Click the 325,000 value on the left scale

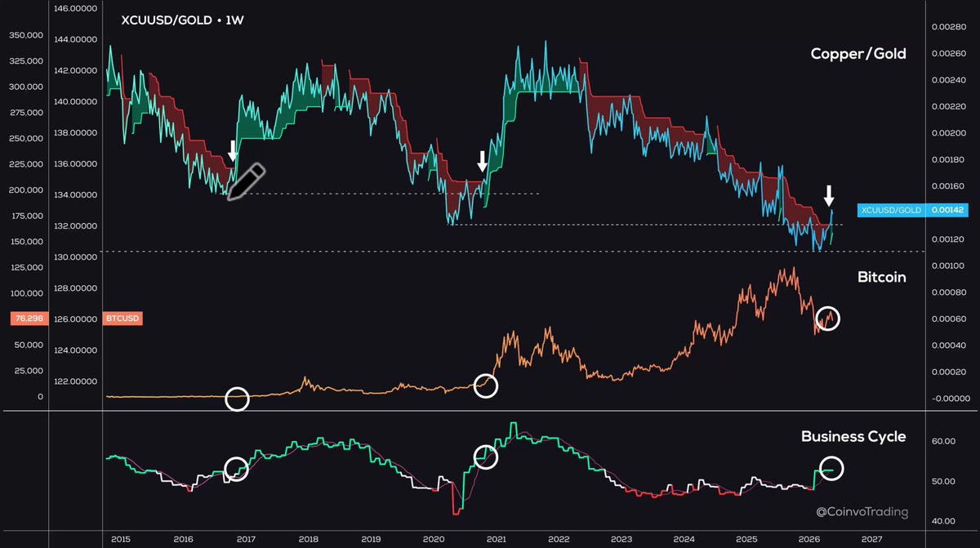point(26,60)
